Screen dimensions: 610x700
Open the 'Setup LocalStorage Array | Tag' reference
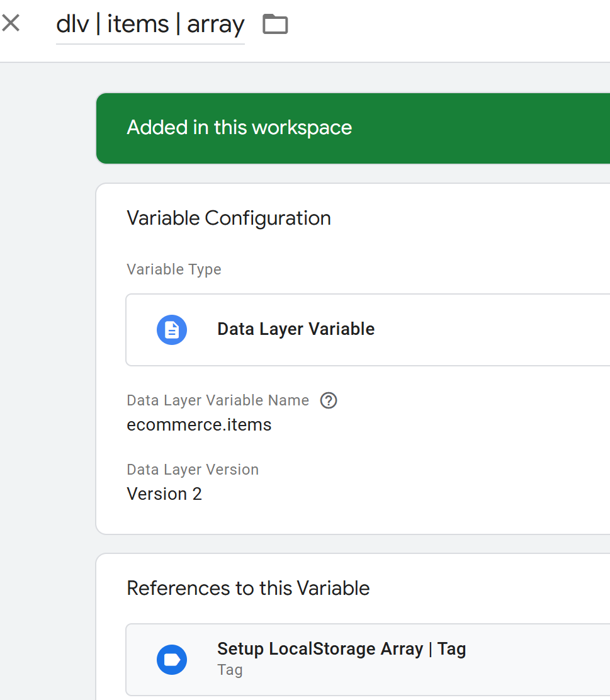click(x=341, y=649)
